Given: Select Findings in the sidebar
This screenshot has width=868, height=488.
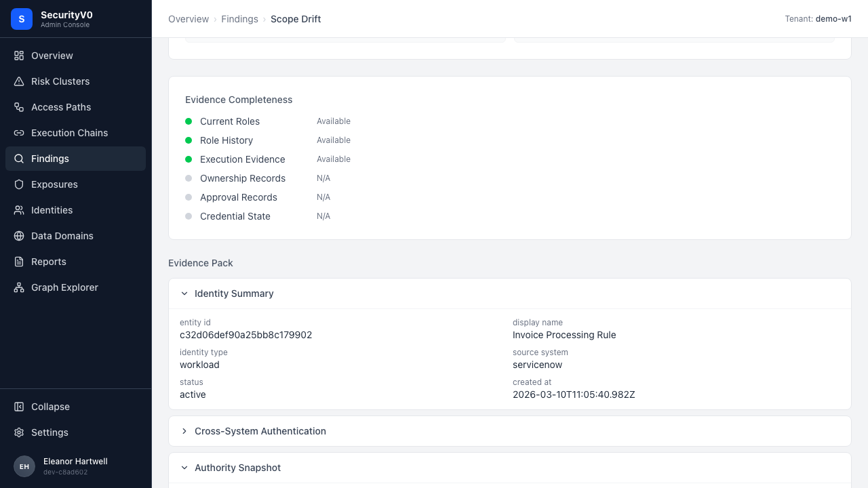Looking at the screenshot, I should click(x=75, y=159).
